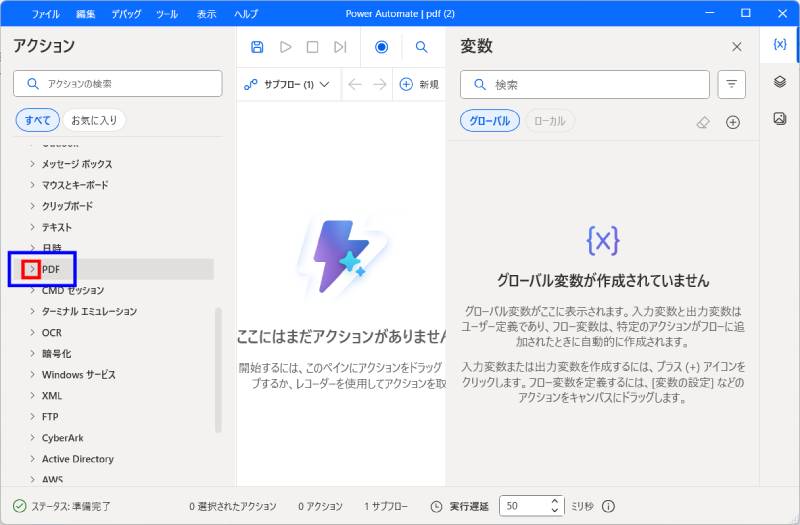Screen dimensions: 800x525
Task: Switch to お気に入り actions filter
Action: tap(94, 120)
